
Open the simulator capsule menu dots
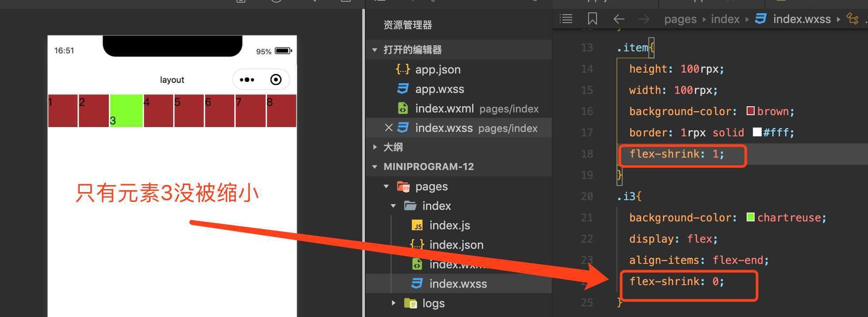click(x=247, y=80)
